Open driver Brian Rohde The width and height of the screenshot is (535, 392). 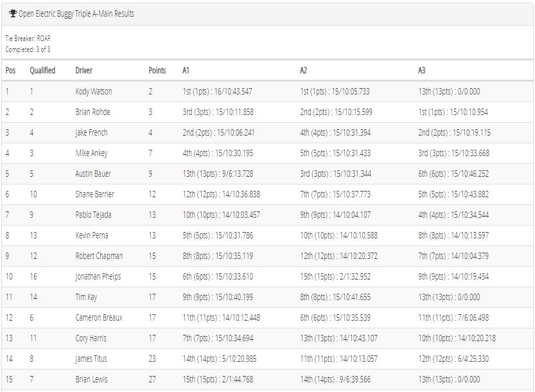click(x=92, y=112)
